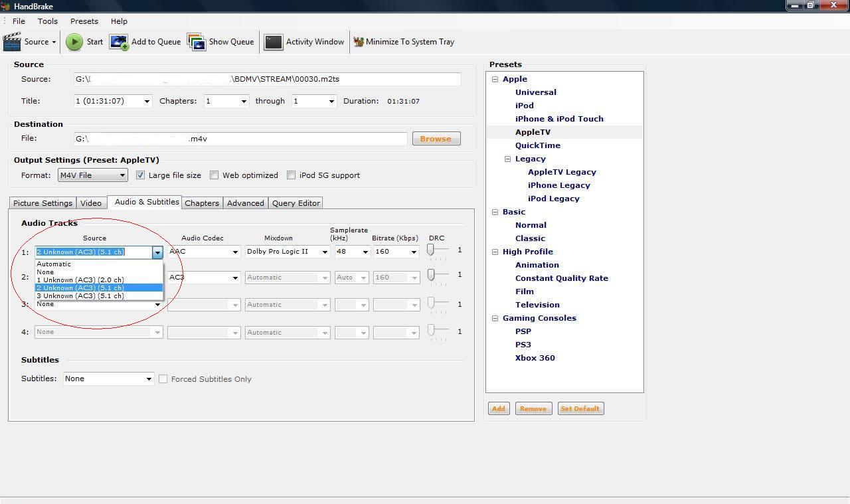Click the Add preset button

tap(499, 409)
